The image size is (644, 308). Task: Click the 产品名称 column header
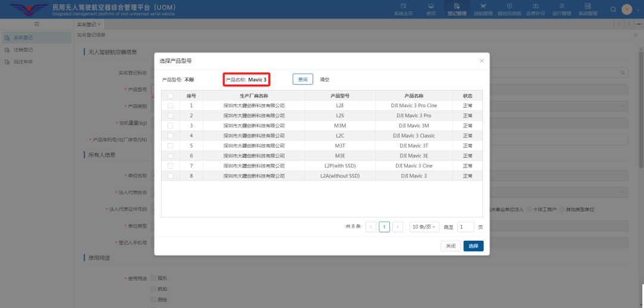pyautogui.click(x=414, y=95)
